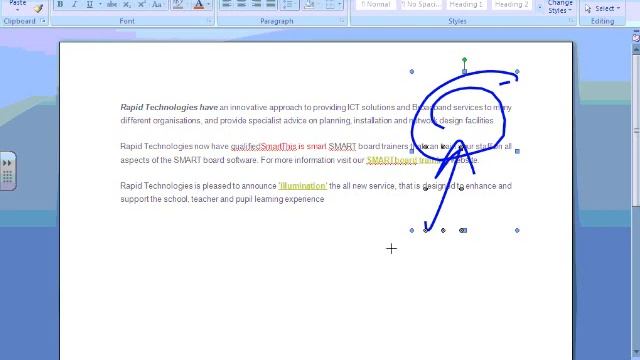Screen dimensions: 640x360
Task: Click the Line Spacing icon
Action: [x=289, y=4]
